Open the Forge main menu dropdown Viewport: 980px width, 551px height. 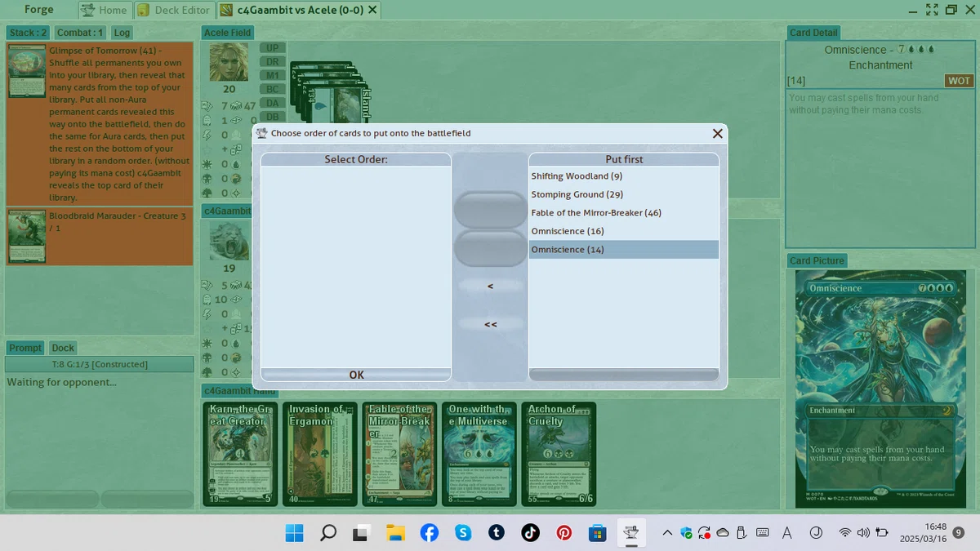[39, 10]
